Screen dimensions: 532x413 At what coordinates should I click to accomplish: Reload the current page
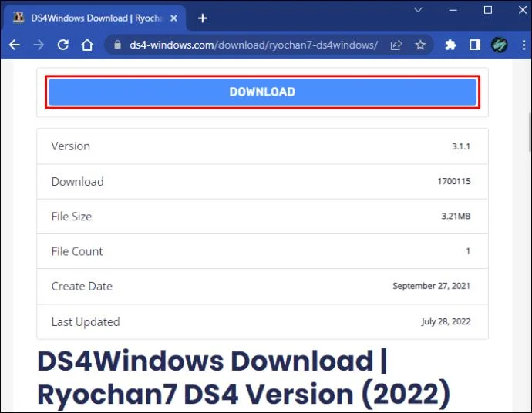(x=62, y=45)
